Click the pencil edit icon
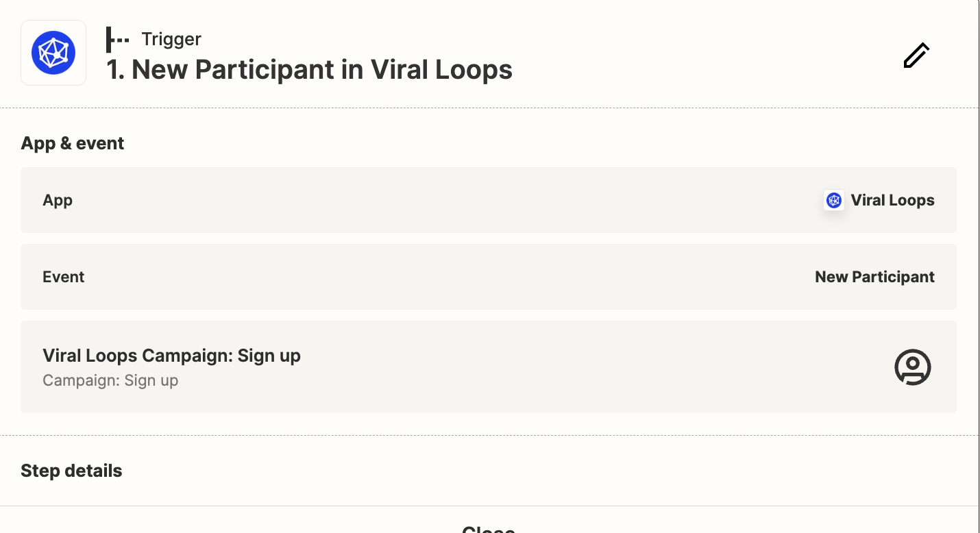The width and height of the screenshot is (980, 533). (x=916, y=55)
